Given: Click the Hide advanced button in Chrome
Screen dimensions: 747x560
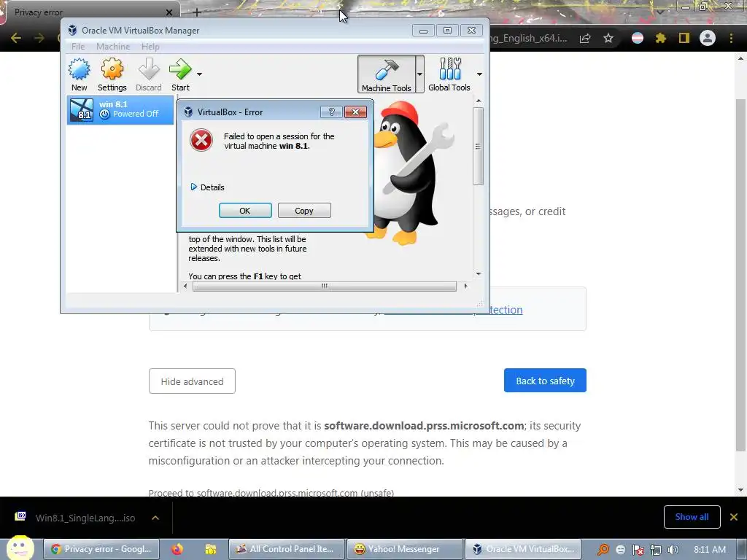Looking at the screenshot, I should 192,381.
